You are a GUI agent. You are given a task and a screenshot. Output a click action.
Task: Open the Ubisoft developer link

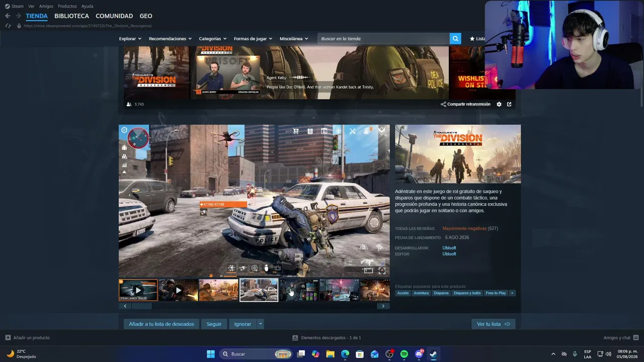click(449, 248)
